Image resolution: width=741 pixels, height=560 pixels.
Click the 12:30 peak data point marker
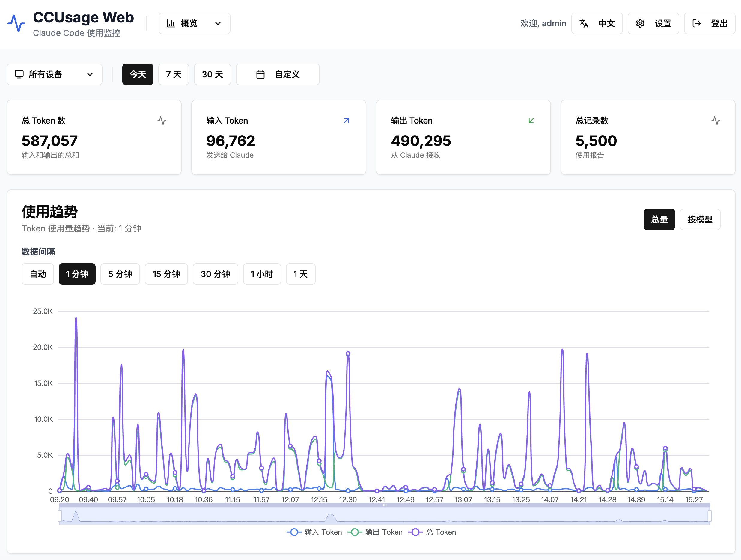(348, 354)
